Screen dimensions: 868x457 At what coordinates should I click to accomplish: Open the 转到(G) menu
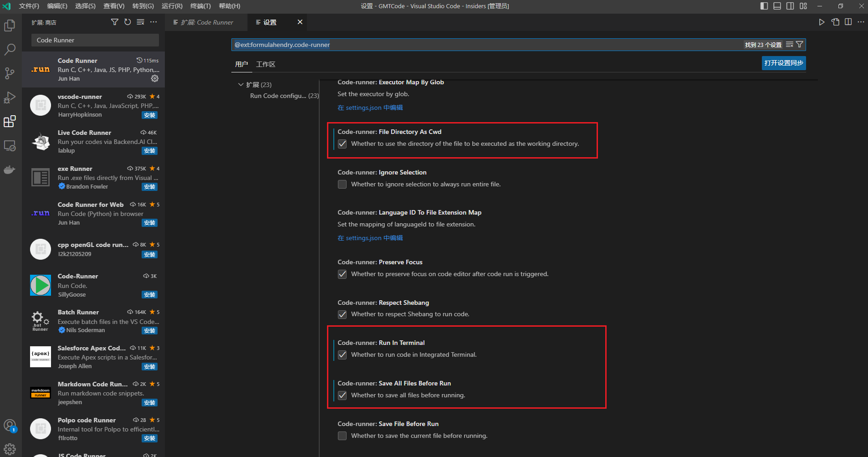coord(143,6)
